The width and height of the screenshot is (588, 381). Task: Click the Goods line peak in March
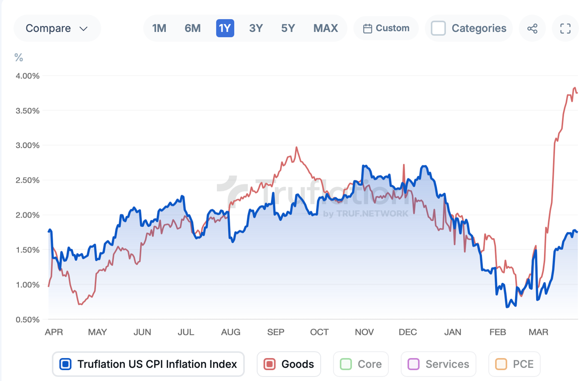tap(574, 88)
